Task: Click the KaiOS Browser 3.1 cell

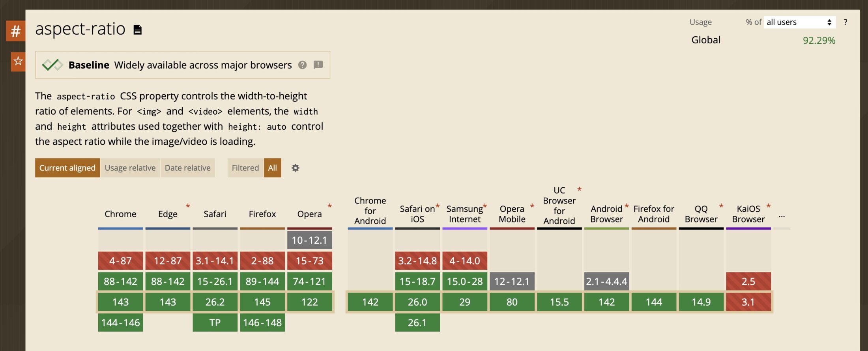Action: (748, 302)
